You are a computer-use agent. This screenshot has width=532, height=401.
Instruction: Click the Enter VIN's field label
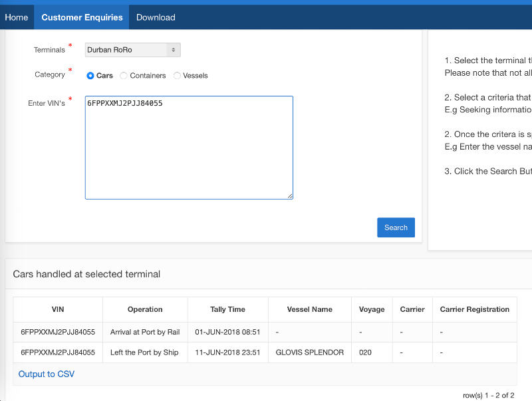pos(47,103)
